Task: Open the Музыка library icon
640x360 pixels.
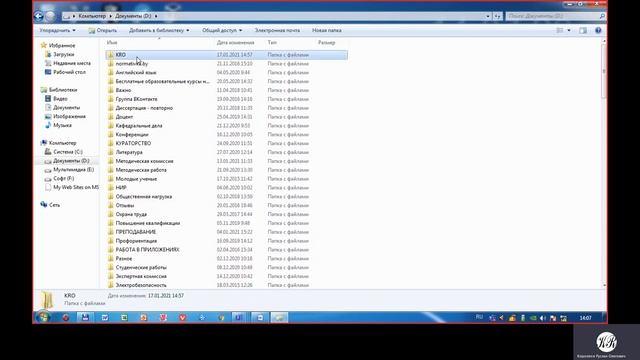Action: [48, 125]
